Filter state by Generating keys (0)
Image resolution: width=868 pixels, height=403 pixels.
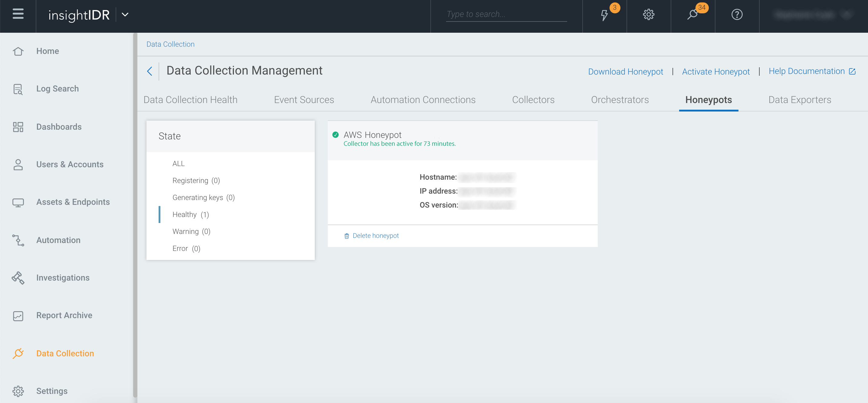203,198
